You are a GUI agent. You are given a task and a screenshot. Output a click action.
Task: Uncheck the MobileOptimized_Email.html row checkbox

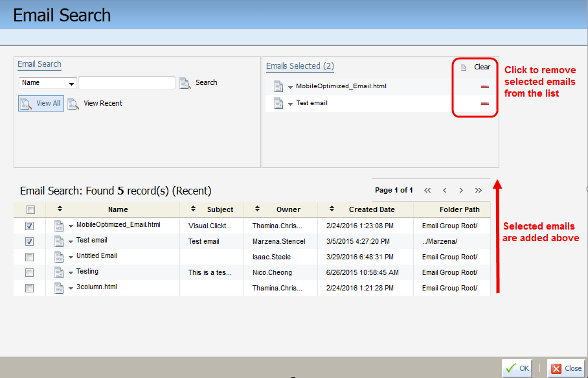coord(29,225)
